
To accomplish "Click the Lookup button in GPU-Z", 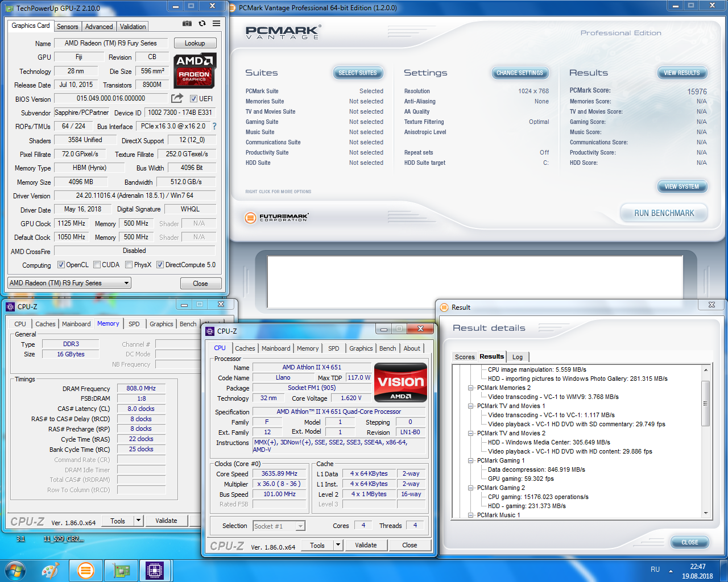I will [195, 43].
